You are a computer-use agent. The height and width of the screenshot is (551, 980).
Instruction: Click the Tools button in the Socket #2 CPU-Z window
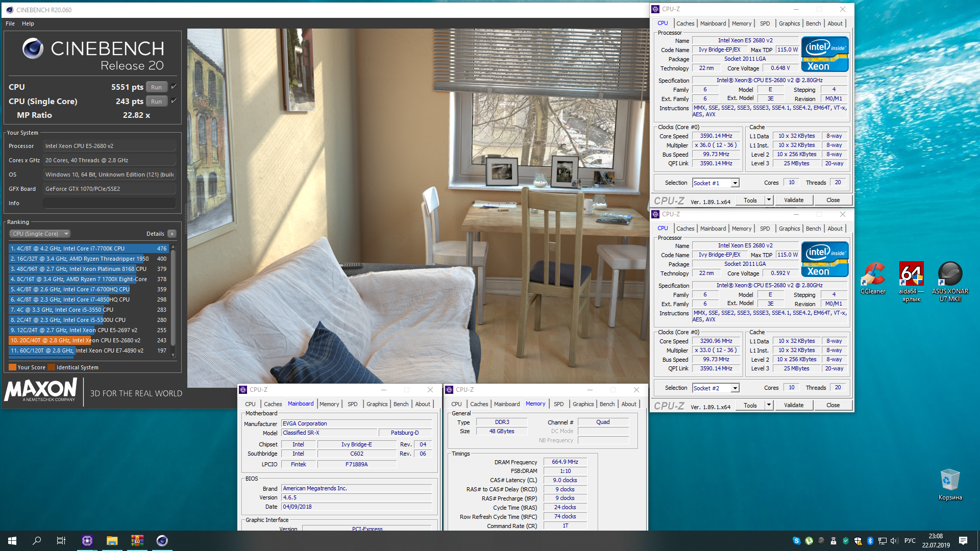[x=750, y=405]
